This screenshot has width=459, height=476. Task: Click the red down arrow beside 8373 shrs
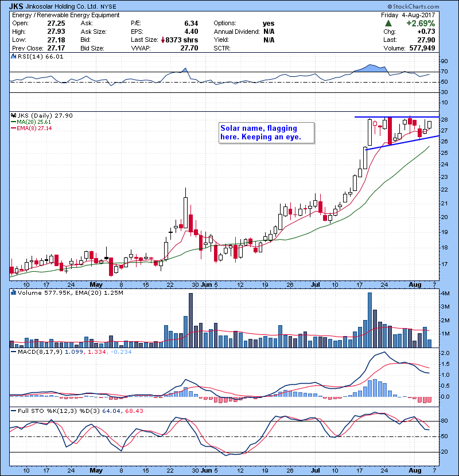coord(163,40)
